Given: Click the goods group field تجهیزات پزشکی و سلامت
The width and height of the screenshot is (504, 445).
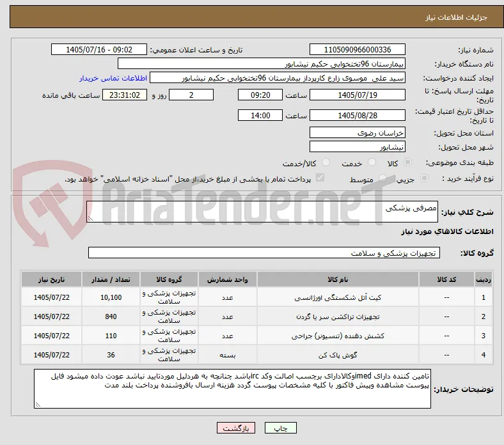Looking at the screenshot, I should tap(264, 253).
